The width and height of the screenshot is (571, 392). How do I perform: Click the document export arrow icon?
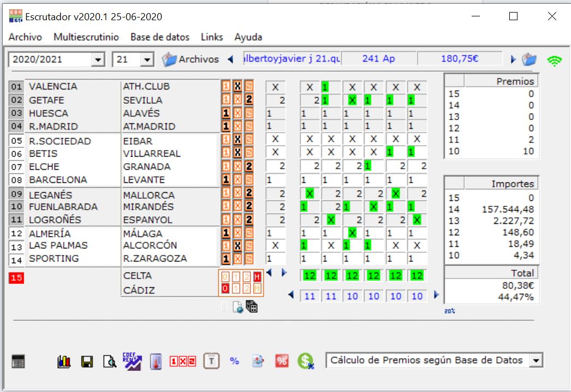[258, 361]
